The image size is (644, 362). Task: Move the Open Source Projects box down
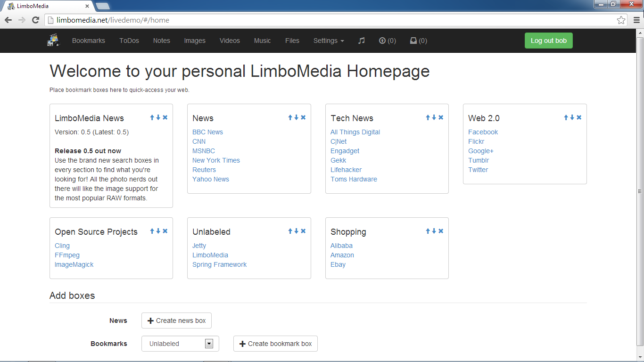[x=158, y=231]
